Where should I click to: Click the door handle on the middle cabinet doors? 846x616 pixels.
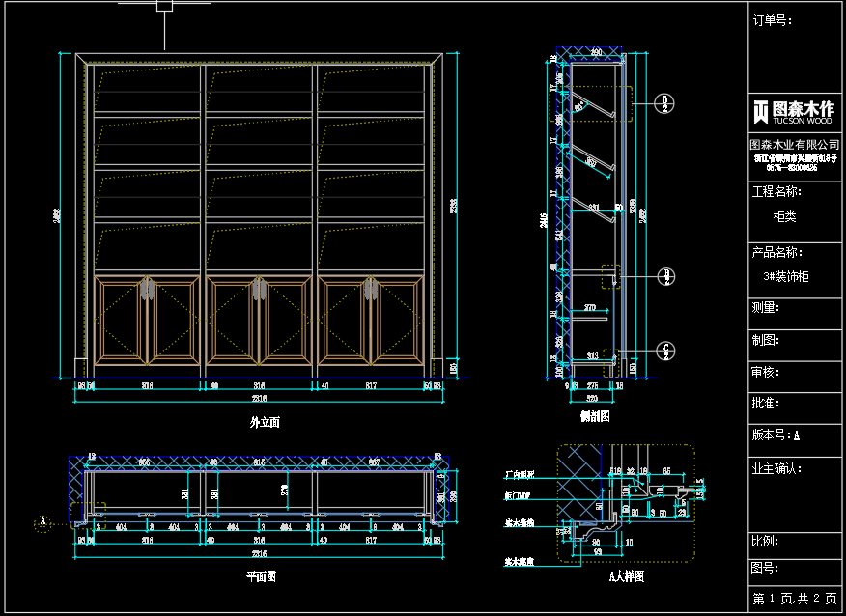pyautogui.click(x=259, y=289)
